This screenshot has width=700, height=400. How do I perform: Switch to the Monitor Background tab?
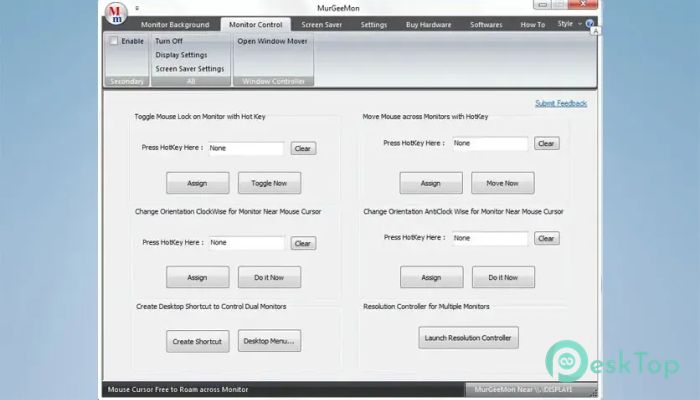175,25
